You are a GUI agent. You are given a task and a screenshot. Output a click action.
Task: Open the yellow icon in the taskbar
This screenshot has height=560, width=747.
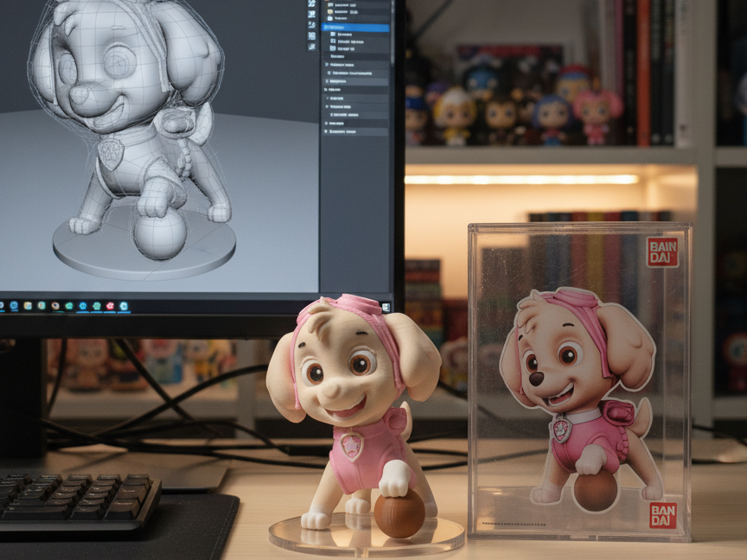(28, 306)
